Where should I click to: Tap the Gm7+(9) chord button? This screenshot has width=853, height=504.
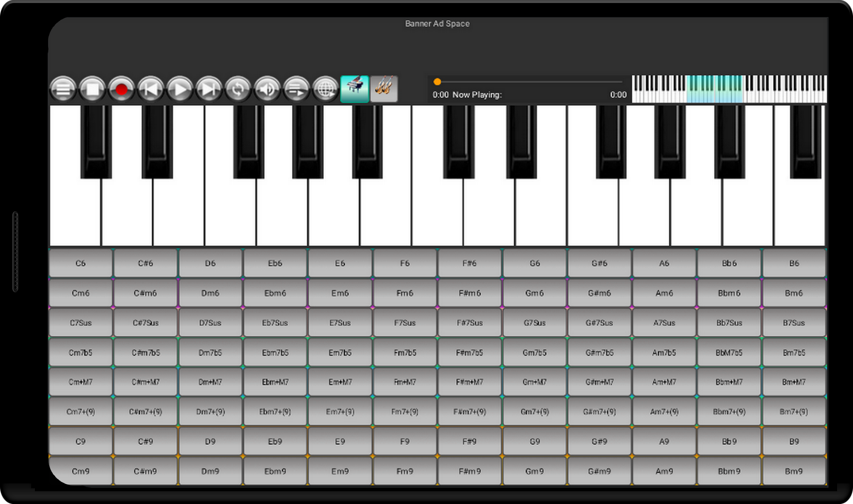click(x=535, y=412)
